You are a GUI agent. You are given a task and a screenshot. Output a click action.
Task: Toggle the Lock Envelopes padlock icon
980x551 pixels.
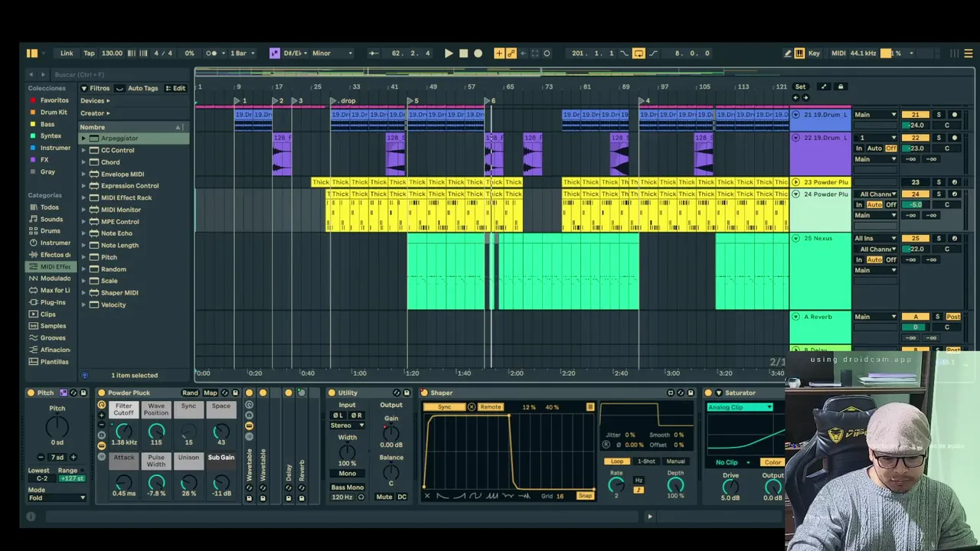pyautogui.click(x=840, y=86)
